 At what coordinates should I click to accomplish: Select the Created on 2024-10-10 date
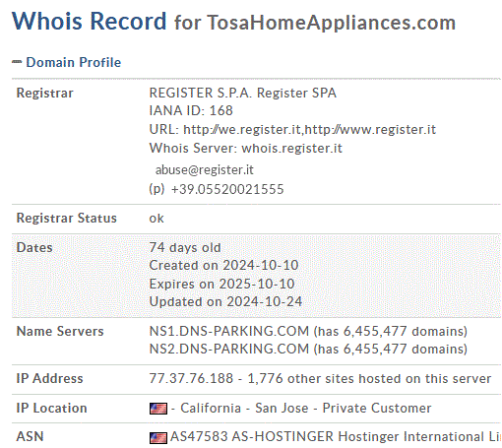point(223,265)
